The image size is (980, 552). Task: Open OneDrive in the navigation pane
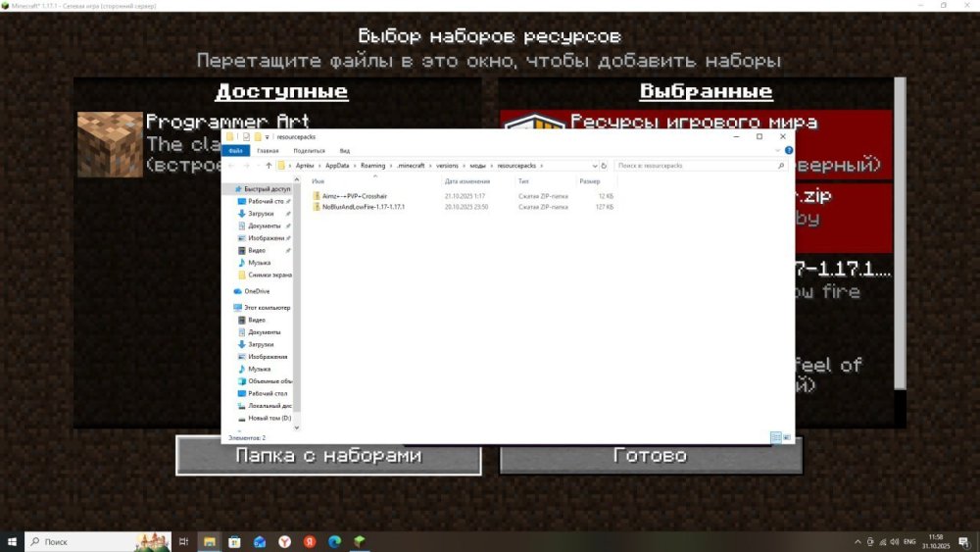[251, 291]
